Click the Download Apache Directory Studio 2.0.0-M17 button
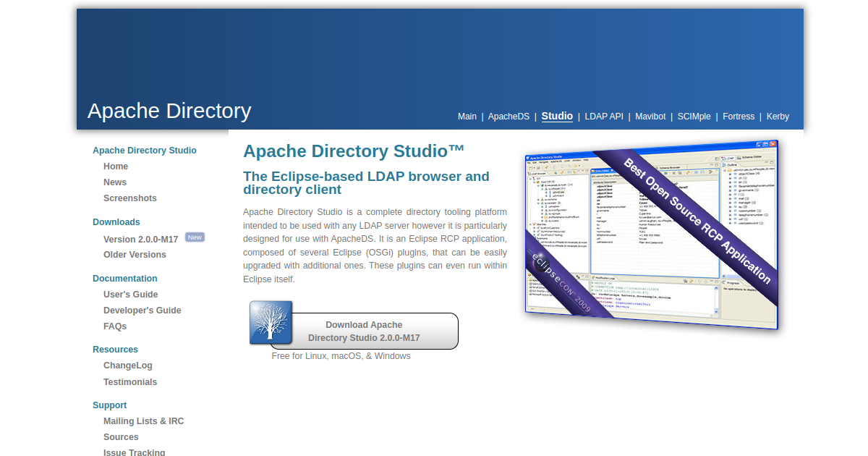The width and height of the screenshot is (868, 456). (364, 332)
